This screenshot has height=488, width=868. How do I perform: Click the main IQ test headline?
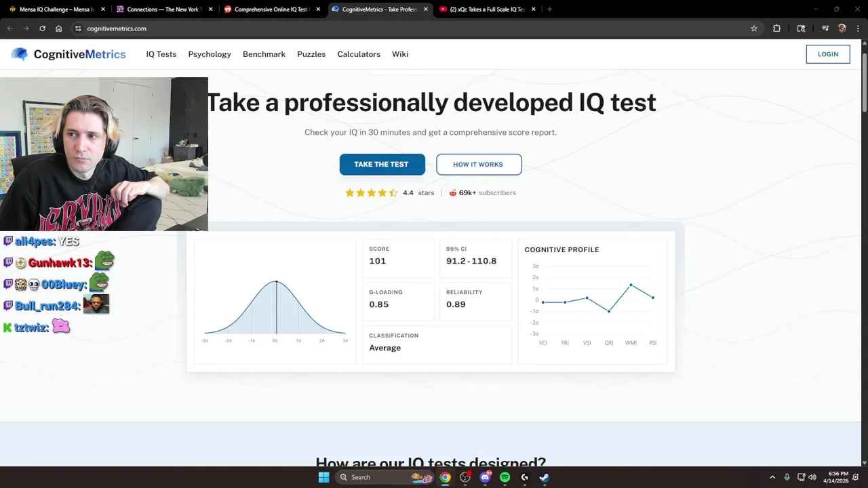click(x=431, y=102)
